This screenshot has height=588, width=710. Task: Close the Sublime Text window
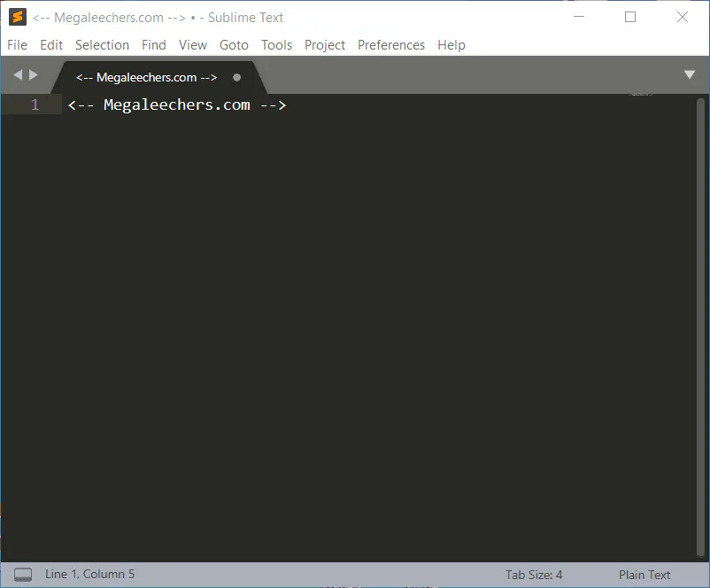[x=683, y=17]
